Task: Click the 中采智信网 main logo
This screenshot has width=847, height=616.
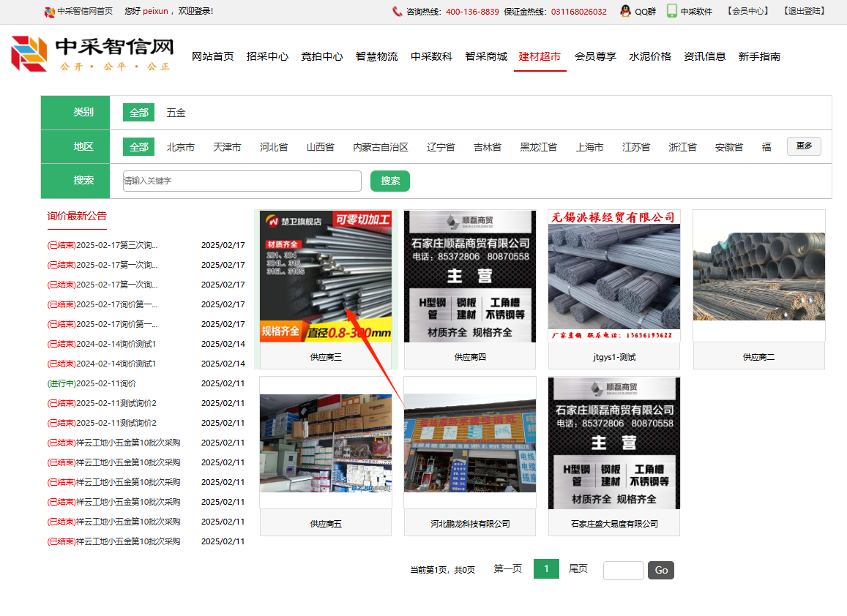Action: [x=92, y=54]
